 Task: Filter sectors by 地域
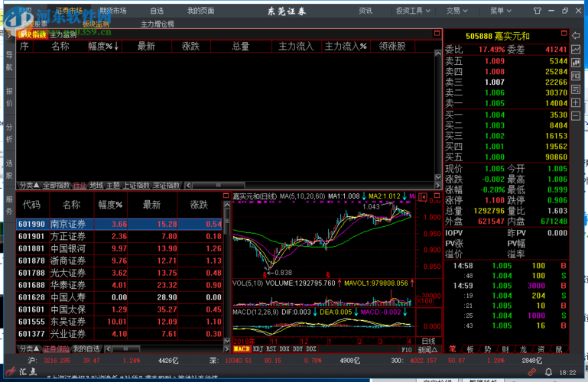pyautogui.click(x=96, y=186)
